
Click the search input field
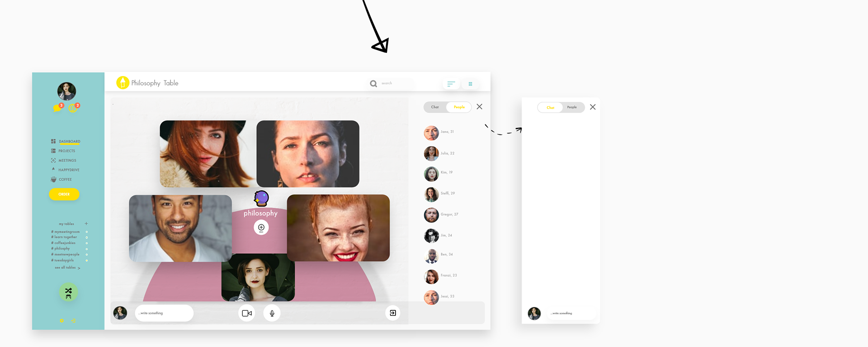(391, 83)
